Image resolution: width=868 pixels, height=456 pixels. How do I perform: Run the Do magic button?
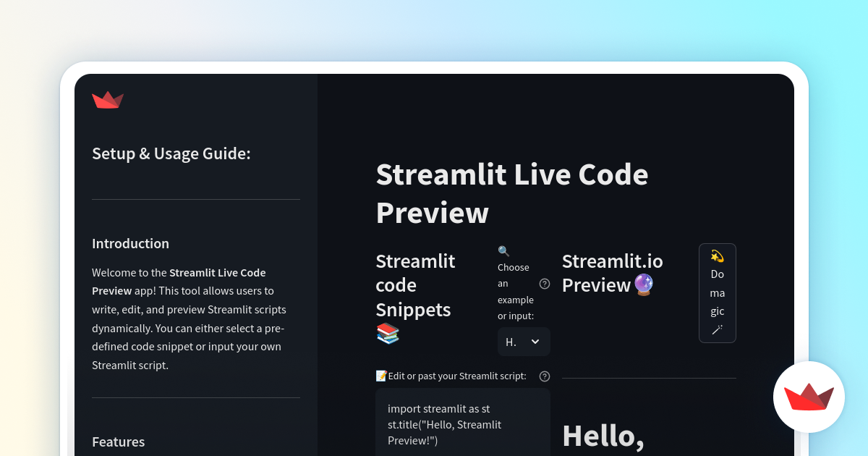tap(718, 293)
